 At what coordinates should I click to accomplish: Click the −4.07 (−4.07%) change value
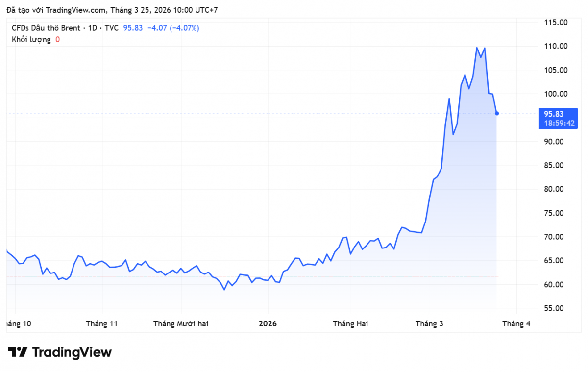pyautogui.click(x=173, y=28)
